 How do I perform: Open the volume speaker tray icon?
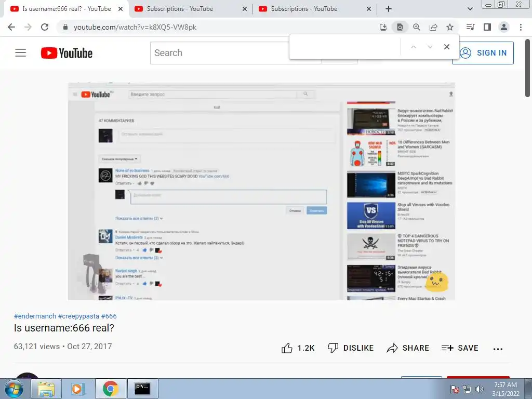point(479,389)
